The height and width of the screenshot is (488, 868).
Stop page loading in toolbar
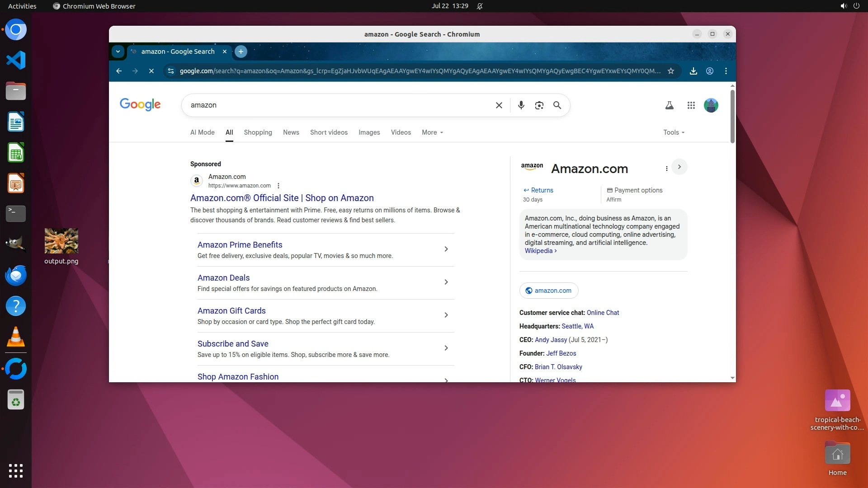(151, 71)
